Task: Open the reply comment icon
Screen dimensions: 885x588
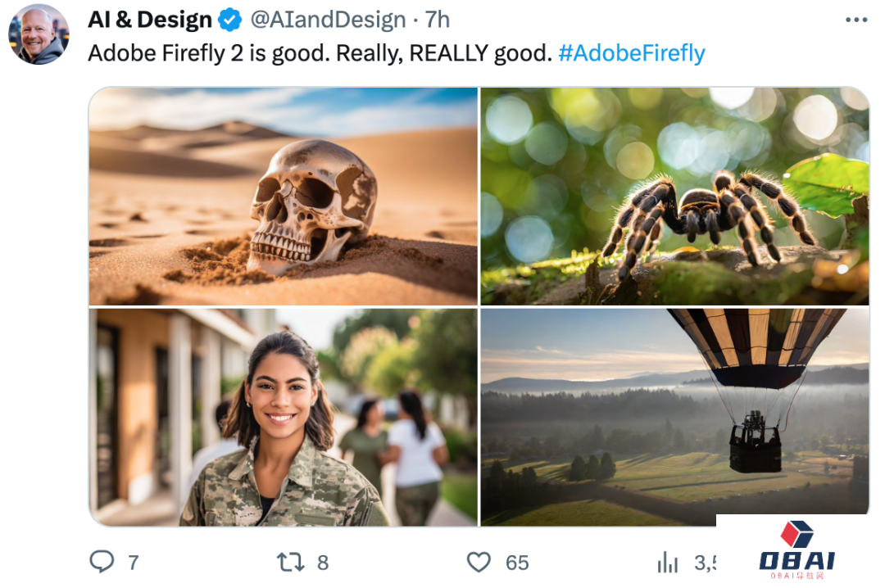Action: [x=102, y=562]
